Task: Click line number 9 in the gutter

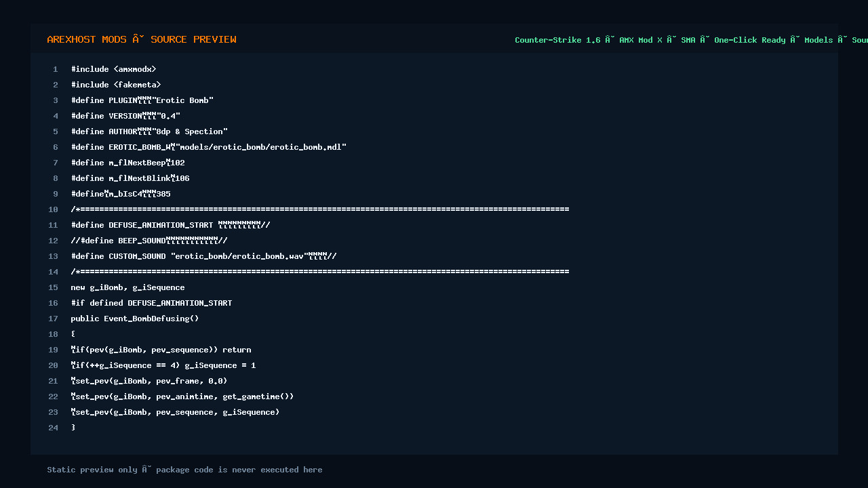Action: click(x=56, y=194)
